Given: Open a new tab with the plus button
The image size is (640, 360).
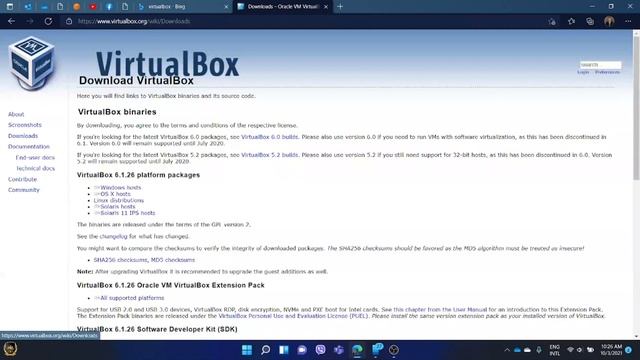Looking at the screenshot, I should coord(340,7).
